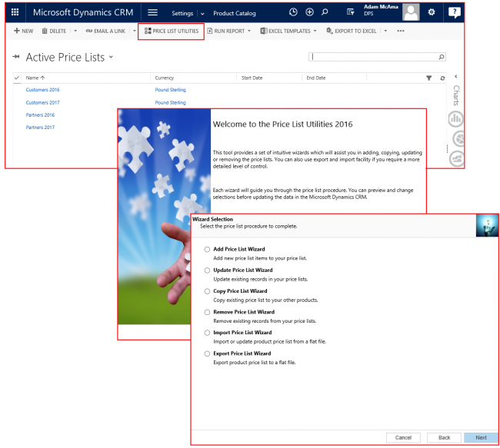Click RUN REPORT button
The width and height of the screenshot is (500, 448).
click(x=225, y=31)
